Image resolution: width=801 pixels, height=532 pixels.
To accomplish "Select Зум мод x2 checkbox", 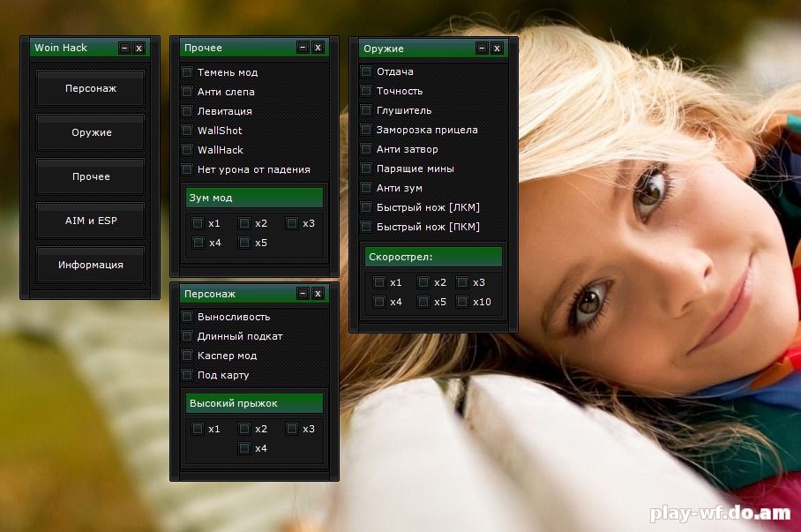I will (x=244, y=223).
